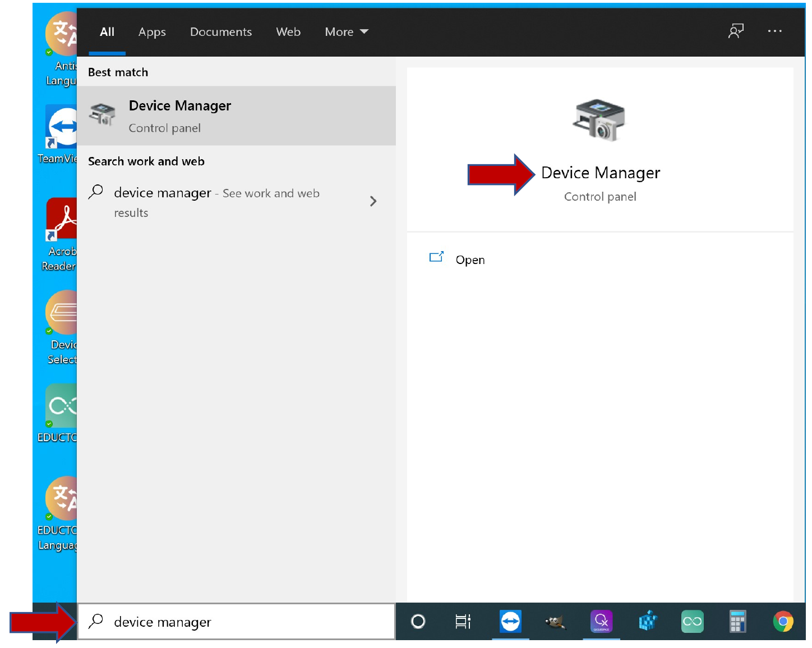Click the blue cubes taskbar icon

[x=647, y=622]
